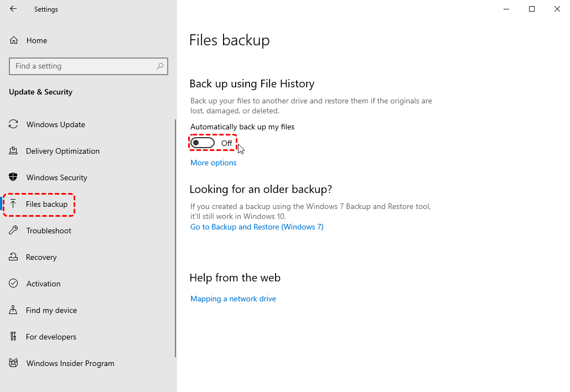Turn on Automatically back up my files
The width and height of the screenshot is (570, 392).
[x=203, y=143]
